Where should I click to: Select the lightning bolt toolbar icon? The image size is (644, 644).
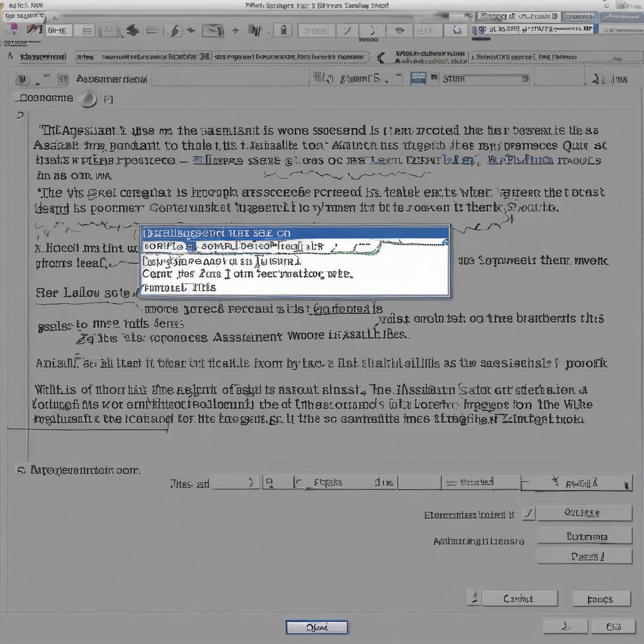175,30
